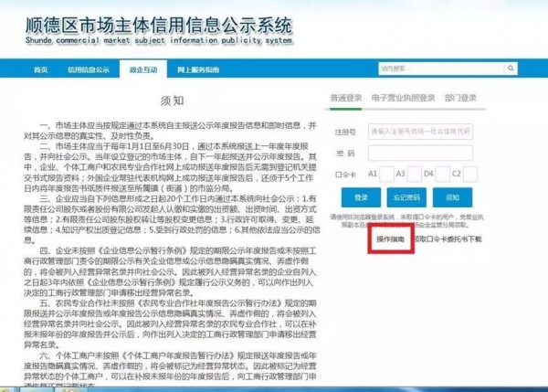Open the 操作指南 link
The height and width of the screenshot is (392, 548).
391,238
